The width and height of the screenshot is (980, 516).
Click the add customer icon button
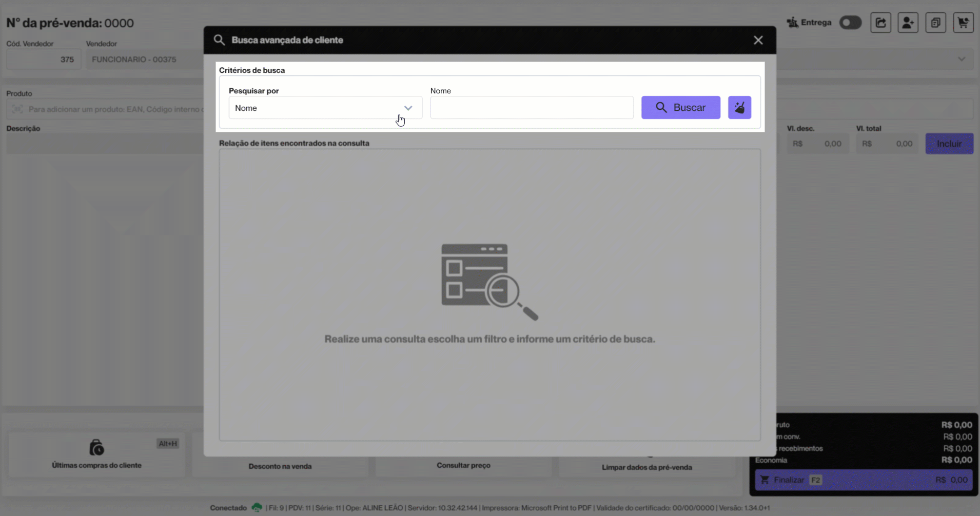tap(908, 23)
